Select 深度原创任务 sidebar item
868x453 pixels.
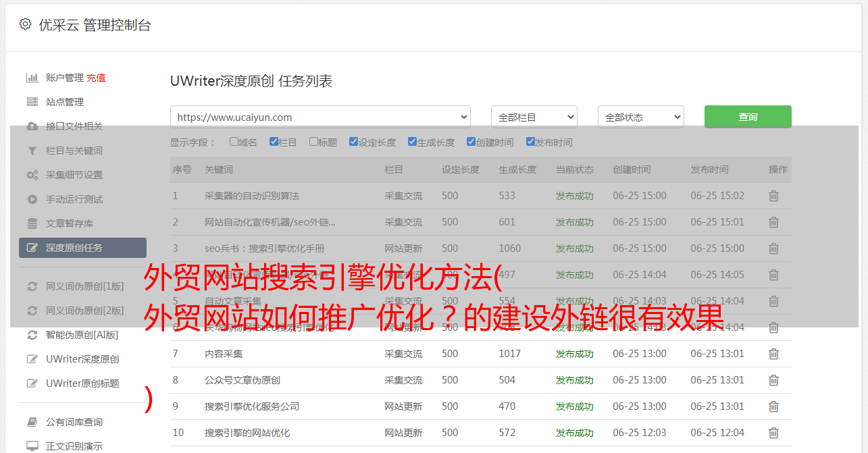tap(82, 248)
